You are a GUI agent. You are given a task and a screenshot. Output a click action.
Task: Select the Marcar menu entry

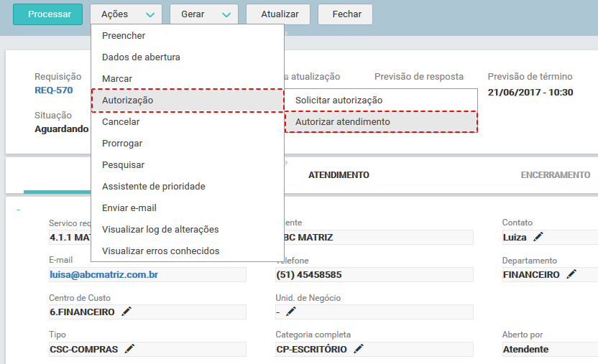click(x=188, y=79)
